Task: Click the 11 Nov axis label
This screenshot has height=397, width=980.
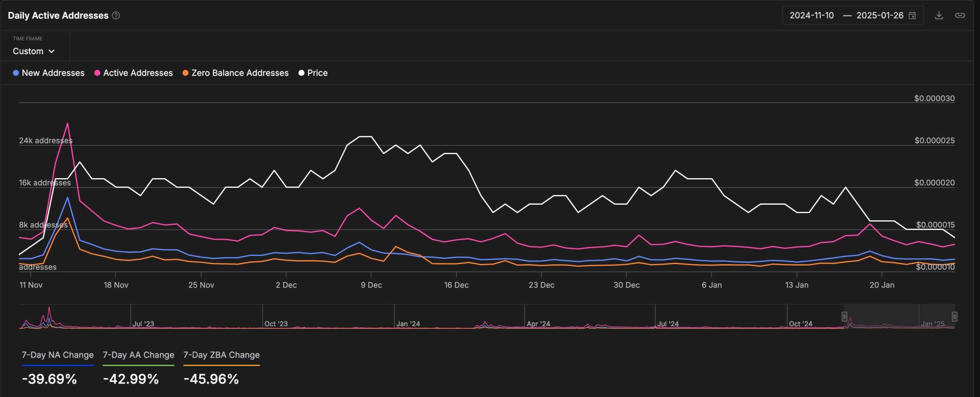Action: coord(31,285)
